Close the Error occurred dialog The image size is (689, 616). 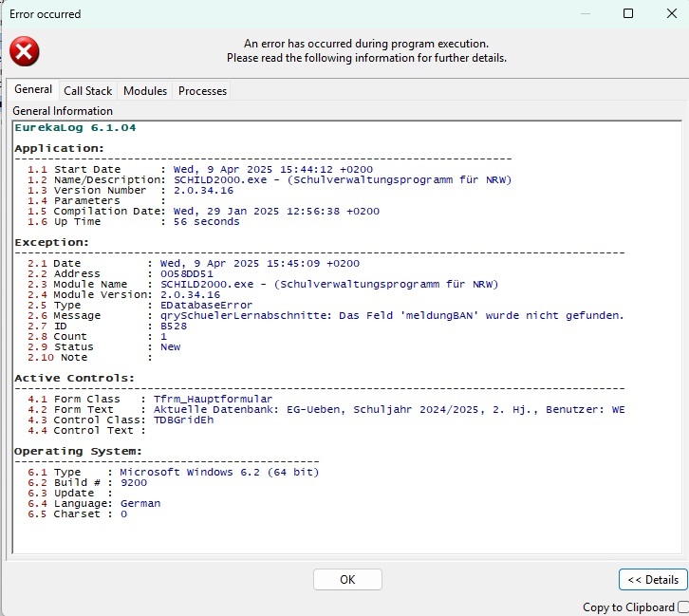click(670, 14)
